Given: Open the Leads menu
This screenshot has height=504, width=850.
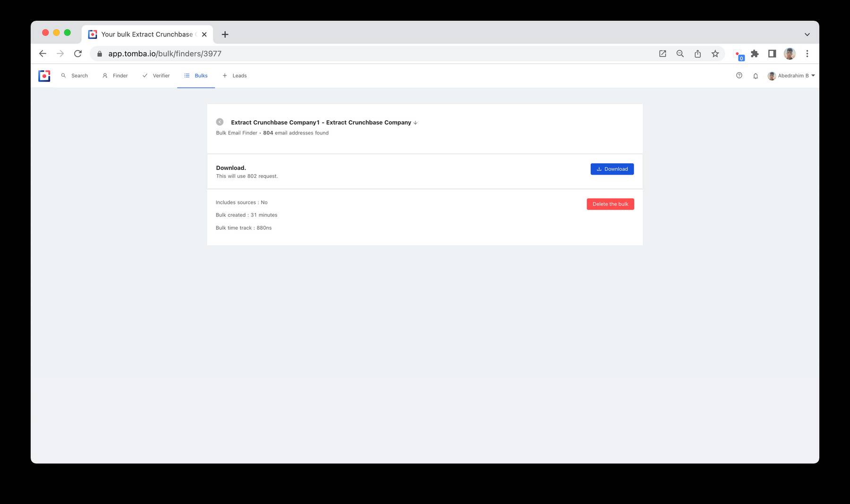Looking at the screenshot, I should click(x=235, y=76).
